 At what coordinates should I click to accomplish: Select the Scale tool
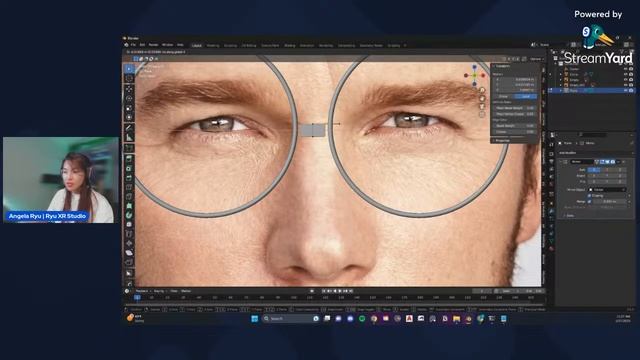pyautogui.click(x=129, y=108)
